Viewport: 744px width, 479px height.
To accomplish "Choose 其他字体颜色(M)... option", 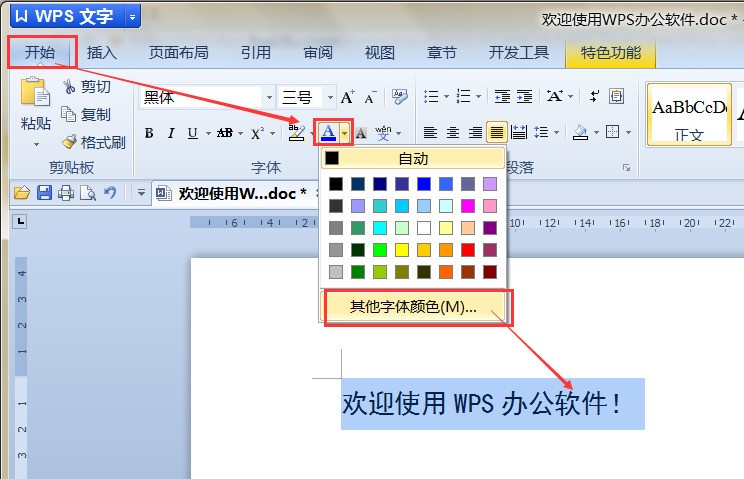I will coord(413,307).
